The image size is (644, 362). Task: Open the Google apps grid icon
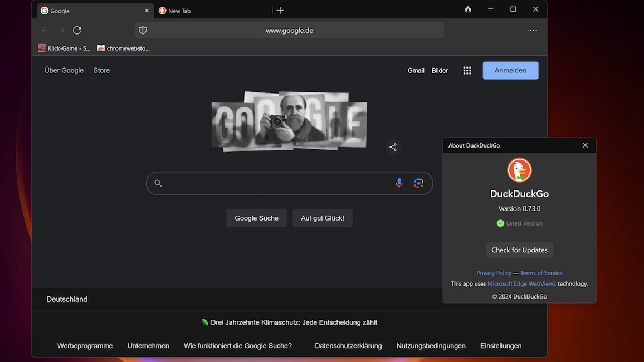[x=467, y=71]
